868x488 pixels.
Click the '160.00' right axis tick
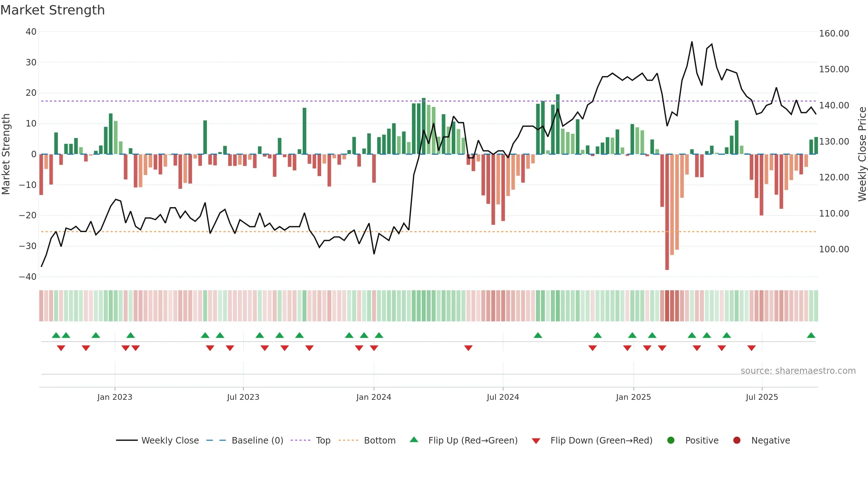click(834, 34)
